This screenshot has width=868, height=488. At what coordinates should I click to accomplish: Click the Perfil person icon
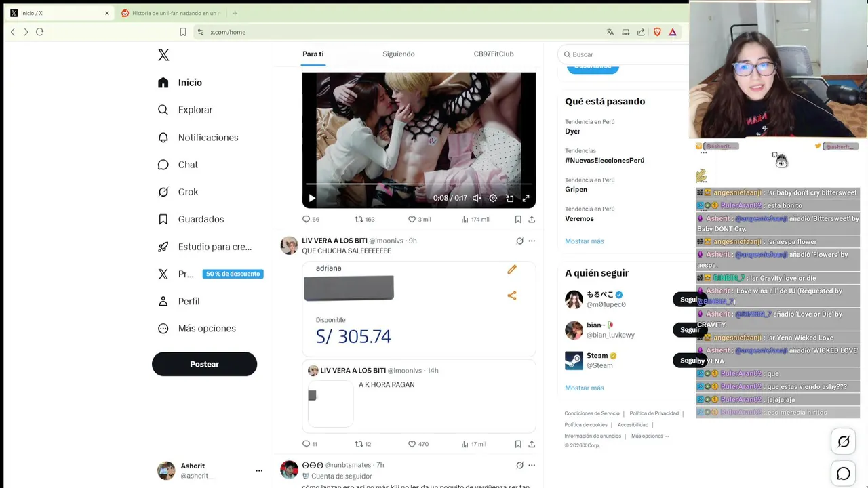point(163,301)
